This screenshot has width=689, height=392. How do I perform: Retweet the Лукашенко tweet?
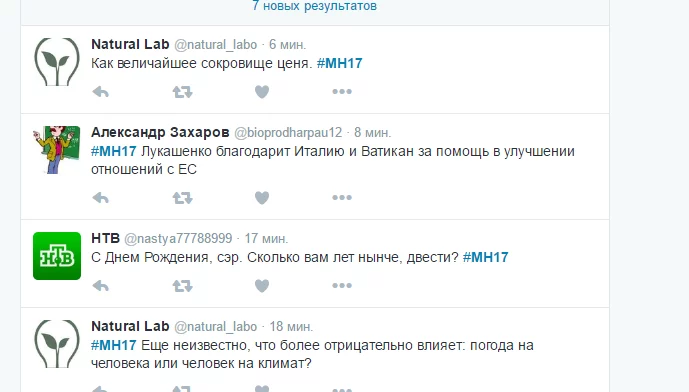(182, 198)
